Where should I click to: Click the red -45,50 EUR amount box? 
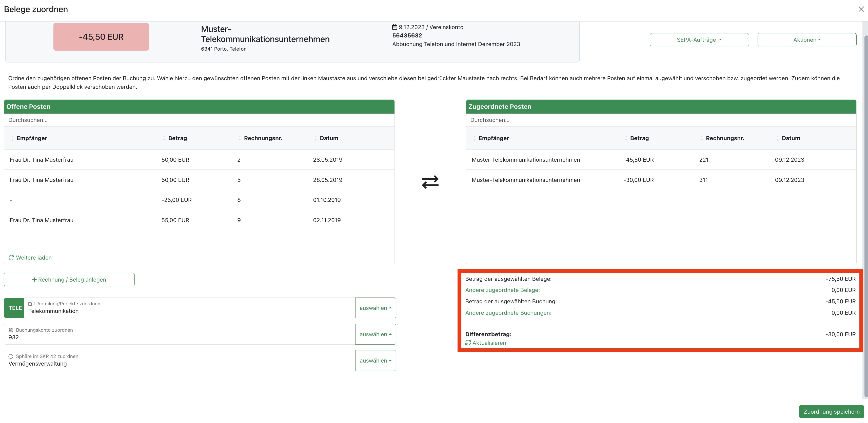pyautogui.click(x=101, y=37)
